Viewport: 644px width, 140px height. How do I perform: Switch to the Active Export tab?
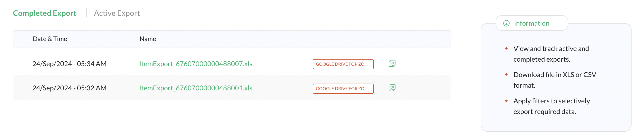point(117,13)
